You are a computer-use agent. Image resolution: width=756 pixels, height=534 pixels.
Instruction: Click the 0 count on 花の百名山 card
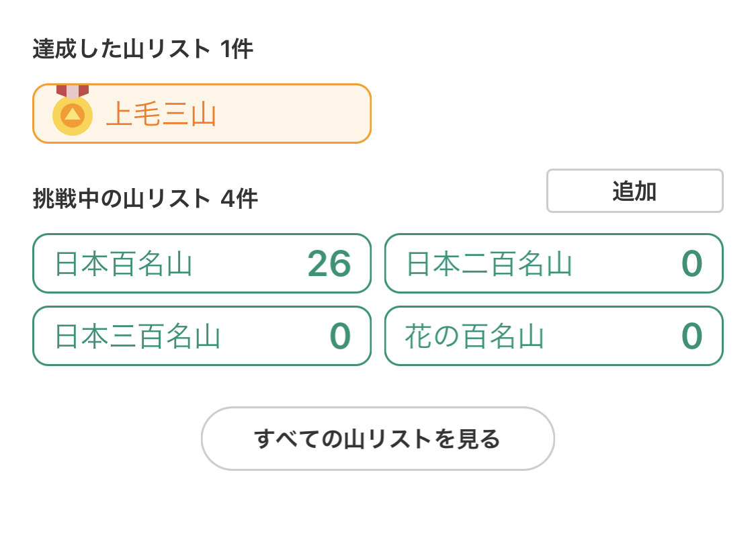coord(692,336)
